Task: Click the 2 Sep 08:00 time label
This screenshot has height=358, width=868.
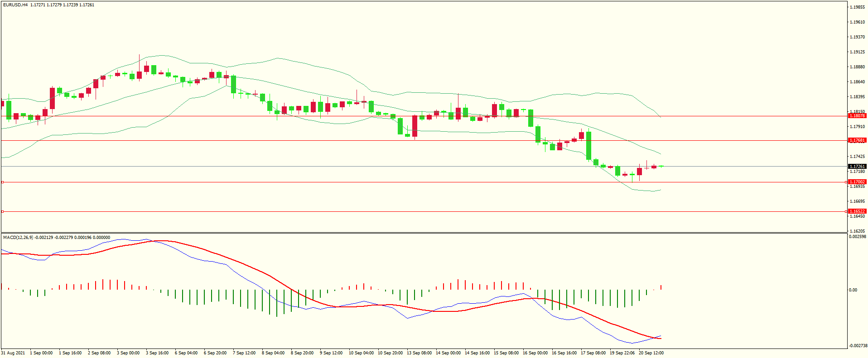Action: (99, 353)
